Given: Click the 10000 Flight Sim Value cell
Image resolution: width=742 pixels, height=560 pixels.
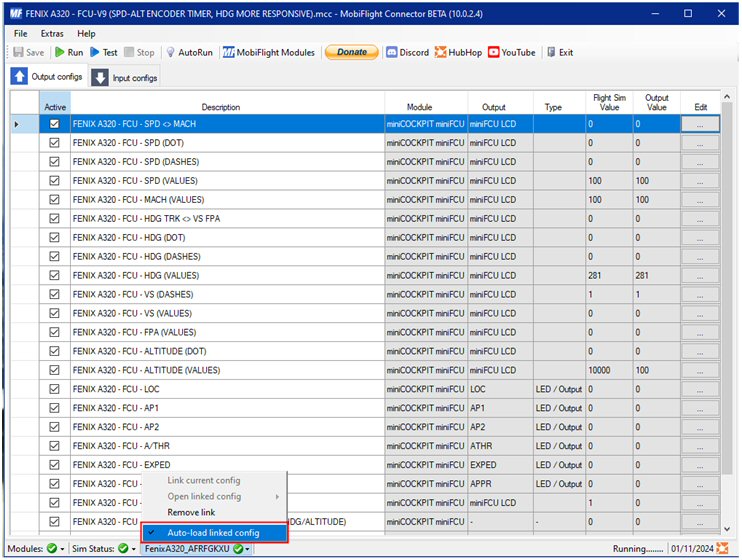Looking at the screenshot, I should coord(609,370).
